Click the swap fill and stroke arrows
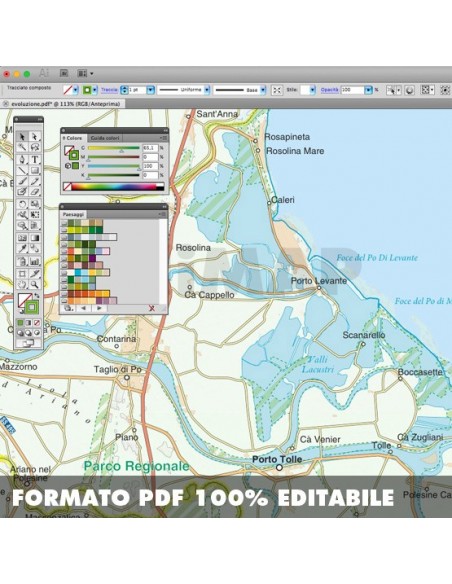 point(37,296)
